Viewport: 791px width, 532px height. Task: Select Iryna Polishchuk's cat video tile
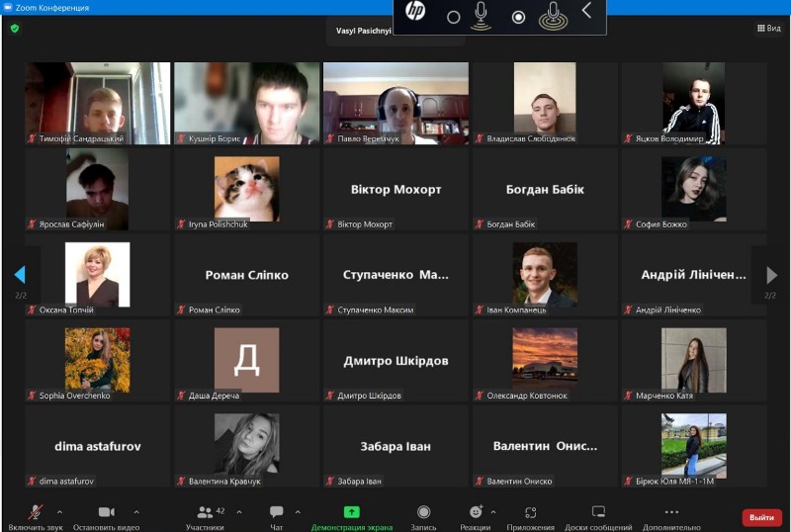point(246,188)
